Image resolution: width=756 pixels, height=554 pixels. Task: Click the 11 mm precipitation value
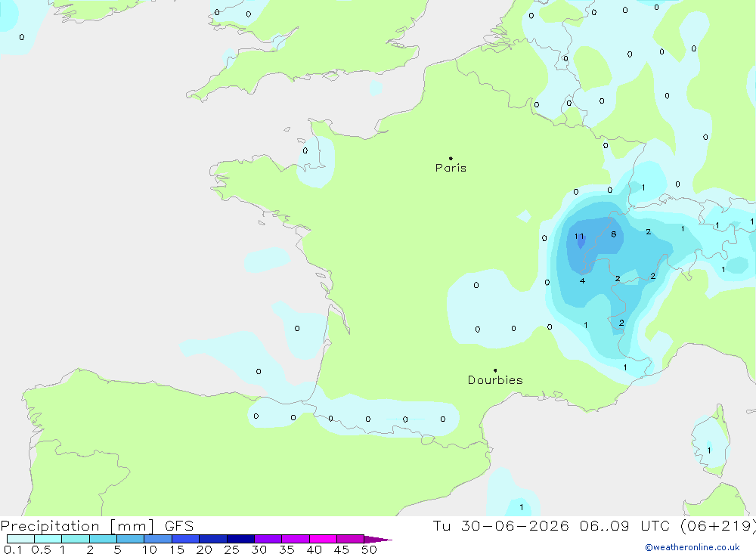pyautogui.click(x=579, y=237)
